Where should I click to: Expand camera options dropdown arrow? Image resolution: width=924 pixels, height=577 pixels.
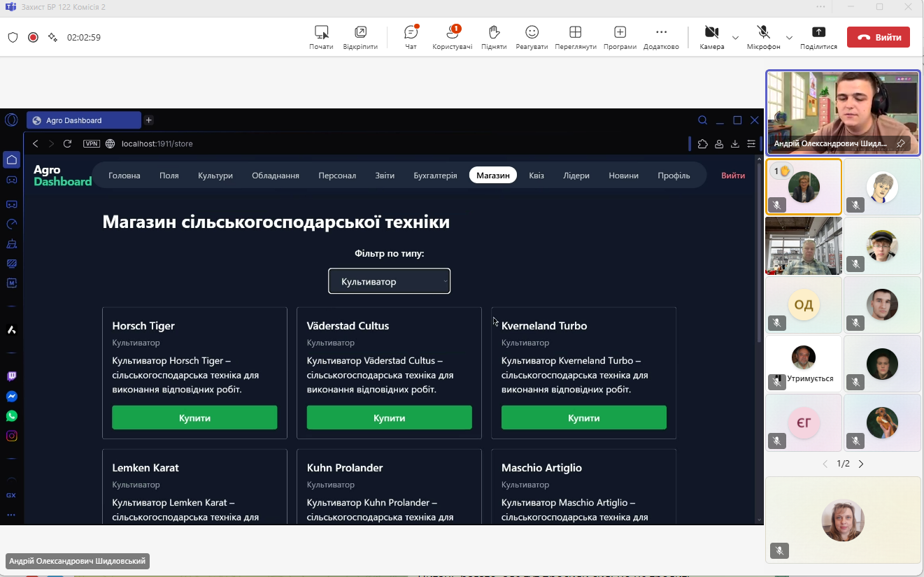(735, 38)
